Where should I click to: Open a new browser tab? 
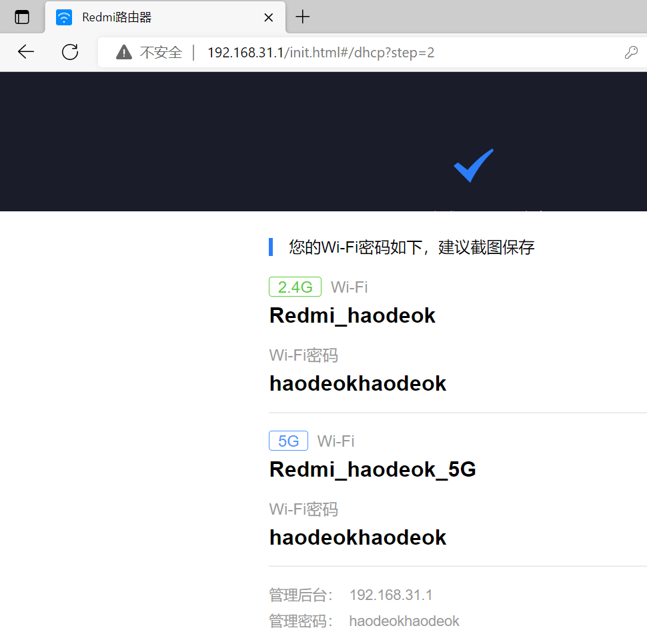coord(302,17)
